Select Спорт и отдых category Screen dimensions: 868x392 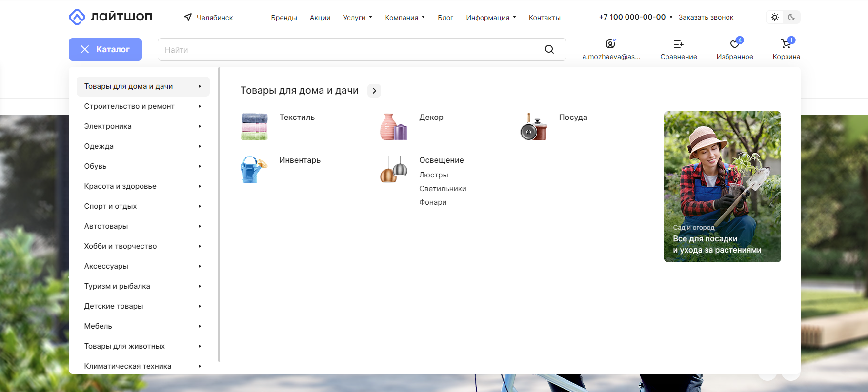click(x=143, y=206)
